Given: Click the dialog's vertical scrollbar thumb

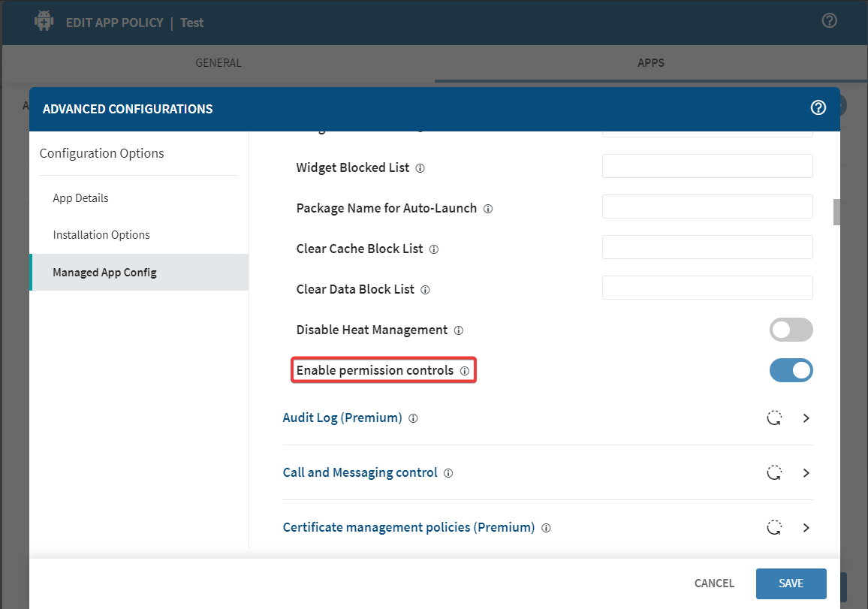Looking at the screenshot, I should (836, 213).
